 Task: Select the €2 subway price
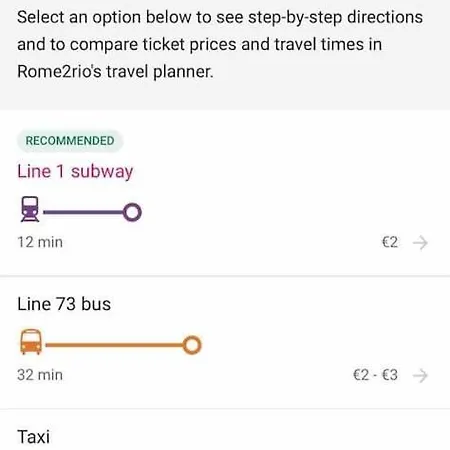(x=390, y=242)
